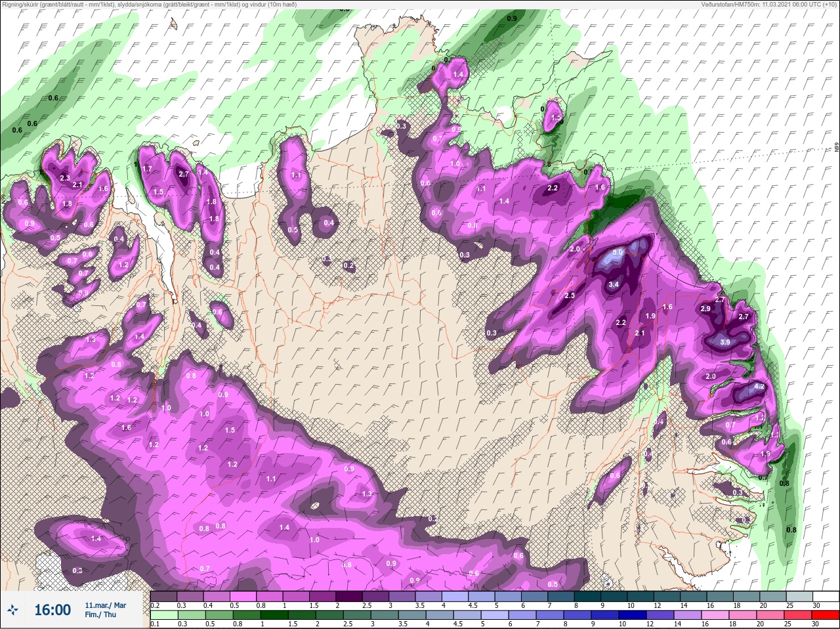Click the 16:00 forecast time label
This screenshot has height=629, width=840.
click(52, 610)
